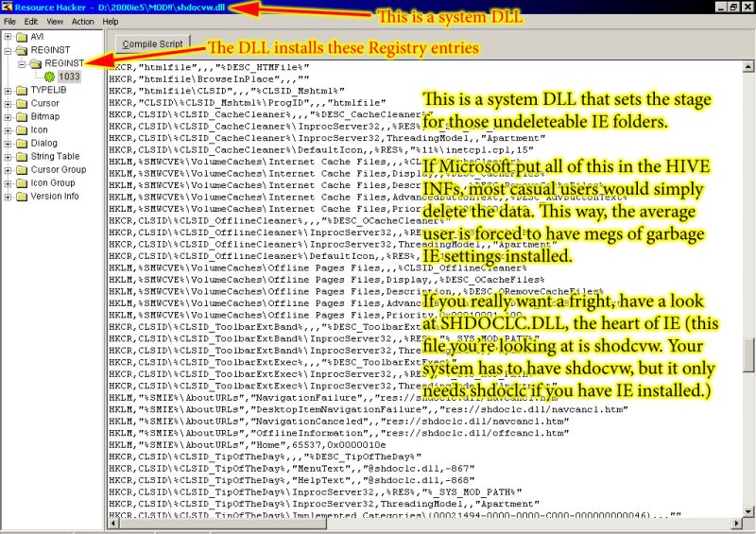The image size is (756, 534).
Task: Click the String Table folder icon
Action: pyautogui.click(x=21, y=157)
